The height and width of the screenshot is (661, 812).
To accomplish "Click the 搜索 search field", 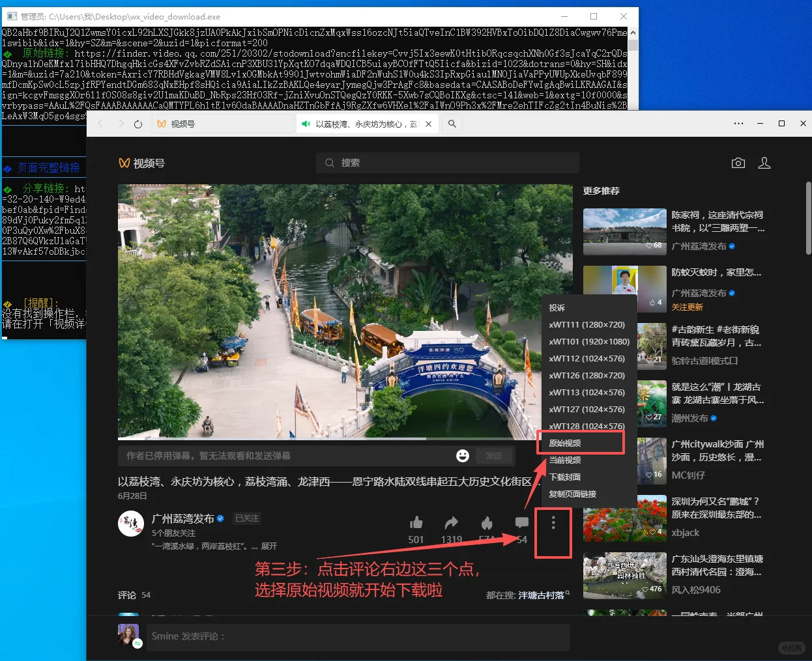I will point(448,163).
